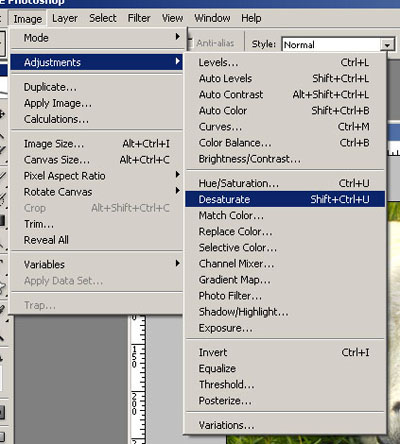Expand the Mode submenu
400x444 pixels.
97,38
